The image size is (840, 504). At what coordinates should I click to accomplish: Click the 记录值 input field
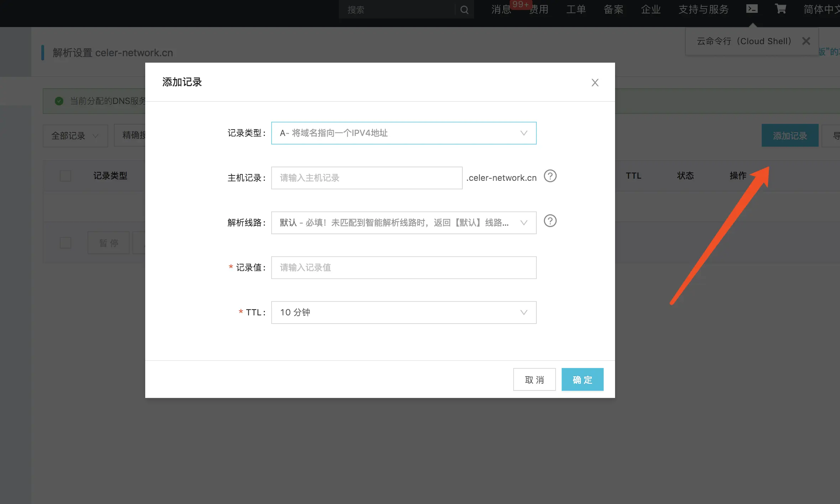tap(404, 268)
